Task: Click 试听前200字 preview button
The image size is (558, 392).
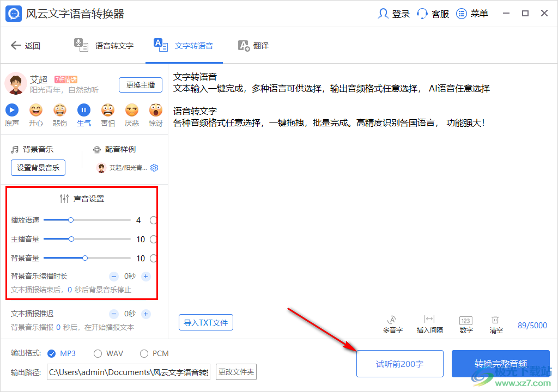Action: pyautogui.click(x=399, y=364)
